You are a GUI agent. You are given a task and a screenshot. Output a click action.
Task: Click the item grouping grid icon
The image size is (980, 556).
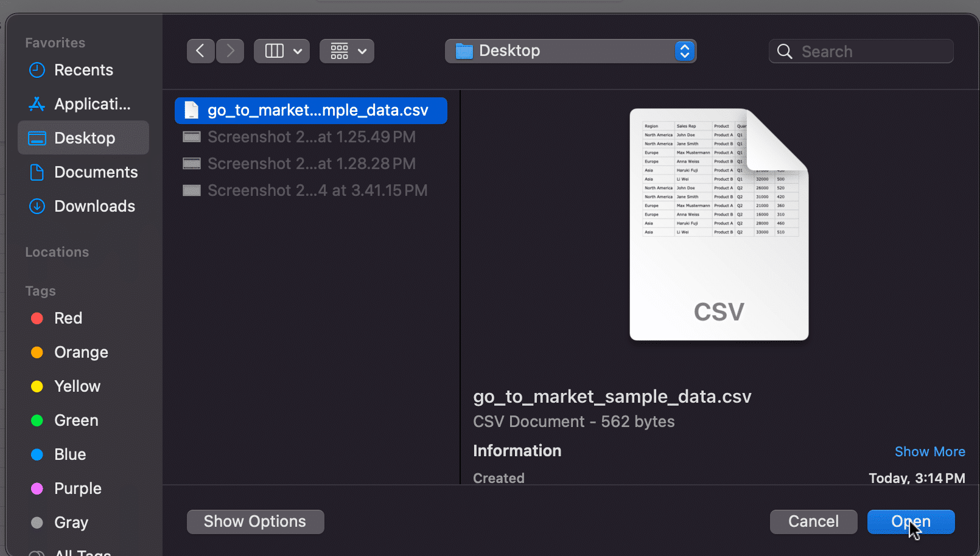point(340,51)
